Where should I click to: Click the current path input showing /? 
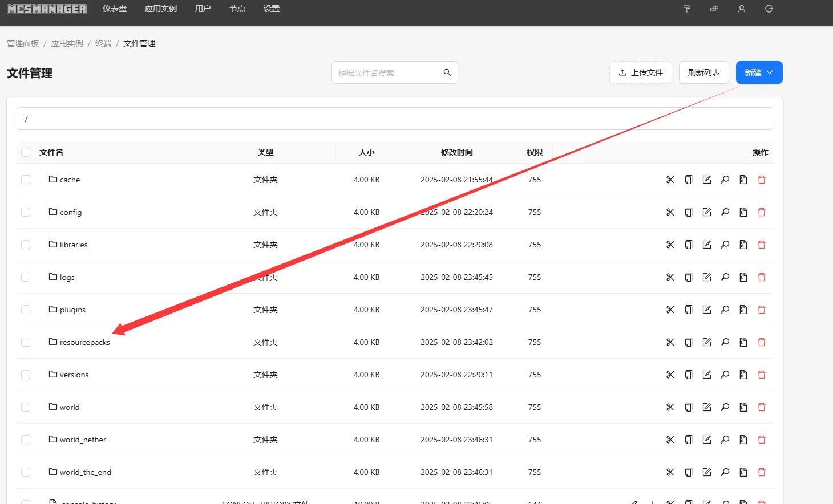(x=395, y=119)
